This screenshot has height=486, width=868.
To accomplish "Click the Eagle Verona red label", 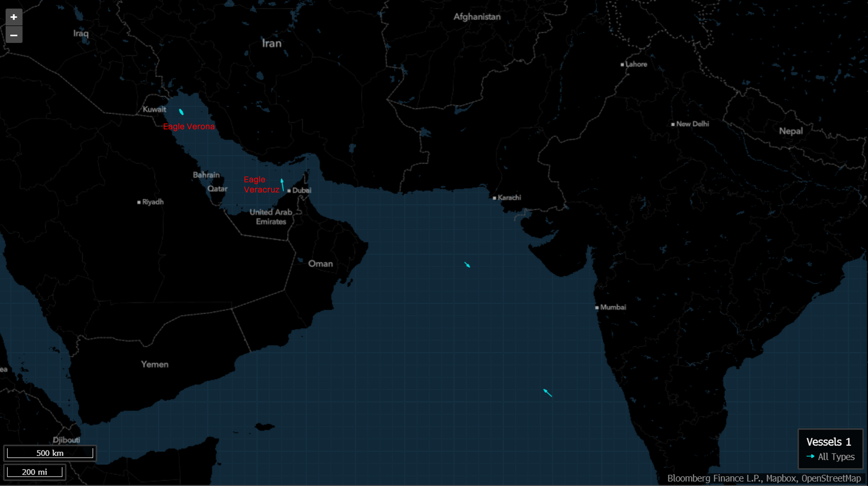I will [x=189, y=126].
